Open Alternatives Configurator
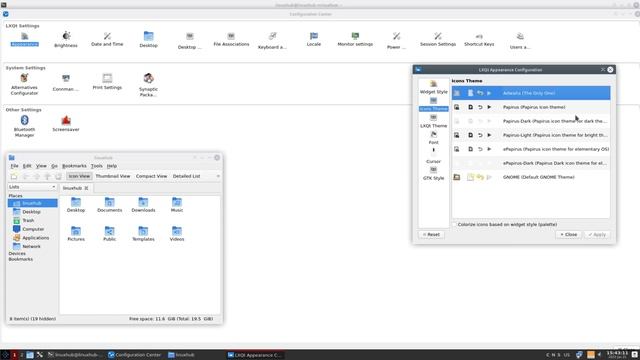 point(24,84)
